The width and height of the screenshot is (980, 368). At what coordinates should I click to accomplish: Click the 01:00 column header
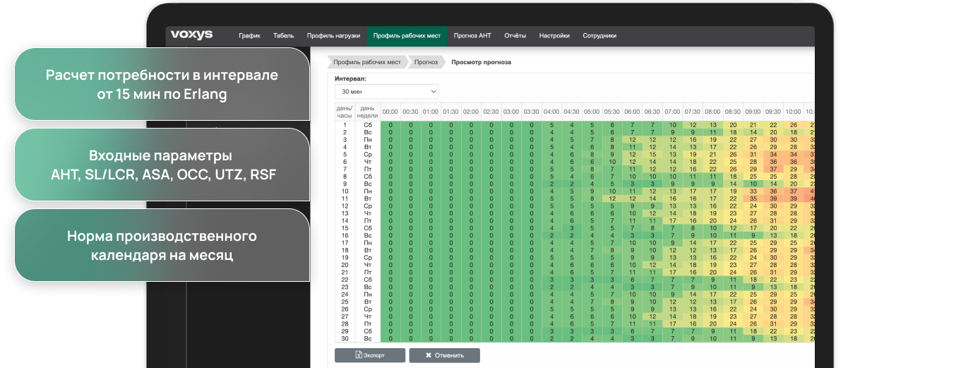pos(431,112)
